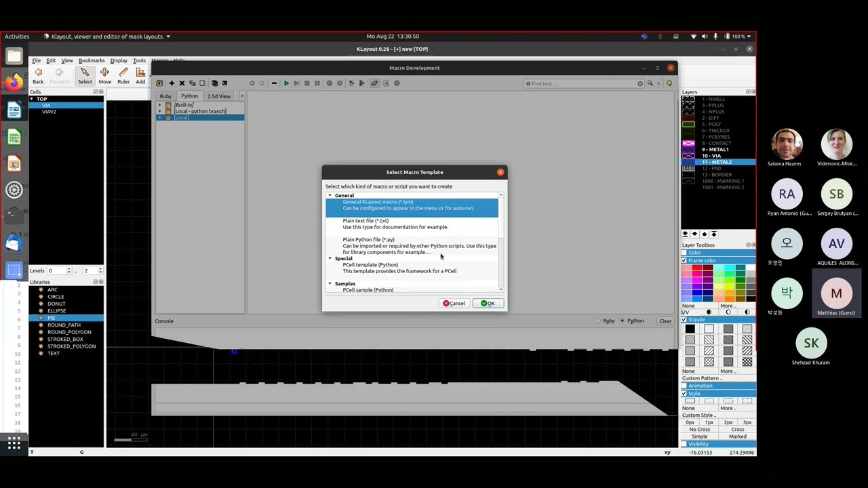This screenshot has width=868, height=488.
Task: Select PCell template (Python) entry
Action: tap(412, 268)
